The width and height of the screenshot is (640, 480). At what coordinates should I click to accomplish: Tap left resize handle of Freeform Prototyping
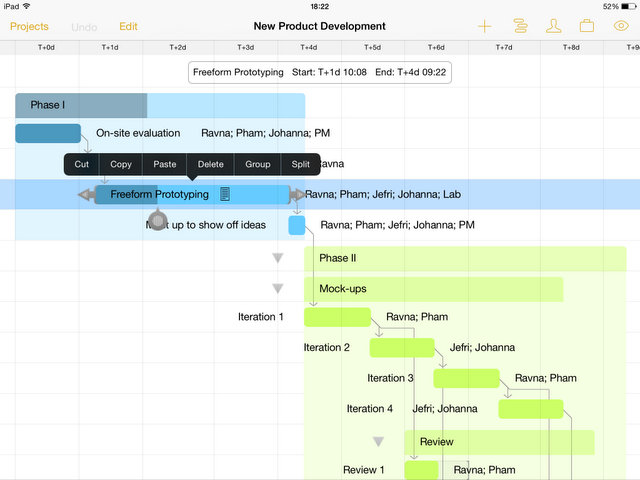click(86, 195)
